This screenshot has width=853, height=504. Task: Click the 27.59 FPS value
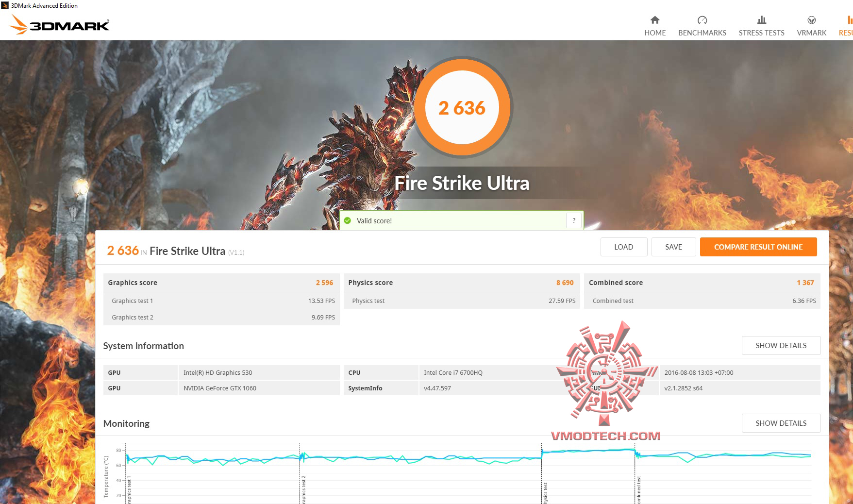[x=562, y=301]
